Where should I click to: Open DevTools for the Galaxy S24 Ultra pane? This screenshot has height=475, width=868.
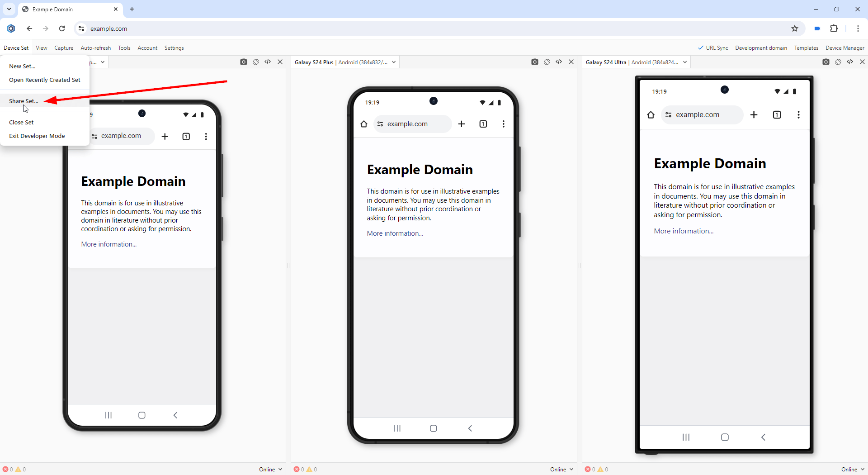pyautogui.click(x=850, y=62)
